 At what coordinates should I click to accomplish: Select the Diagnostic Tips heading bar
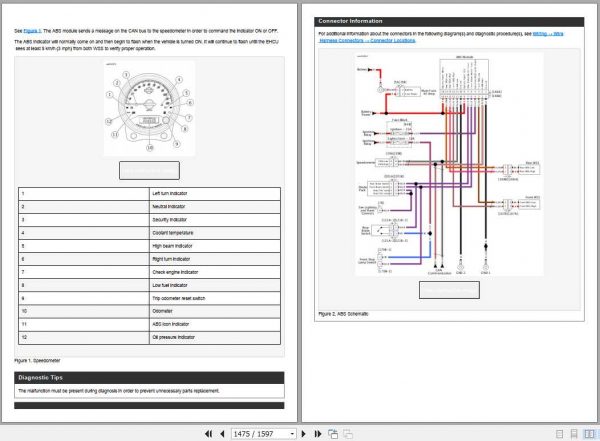coord(149,377)
